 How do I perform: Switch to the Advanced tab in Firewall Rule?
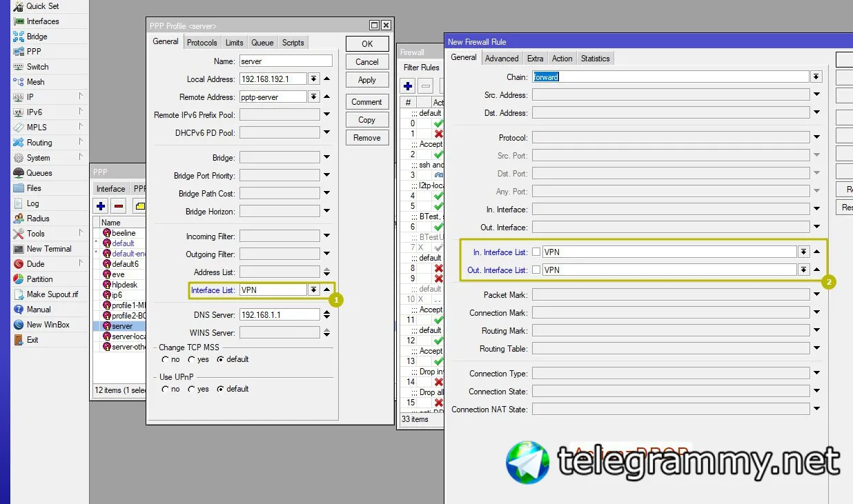point(502,59)
